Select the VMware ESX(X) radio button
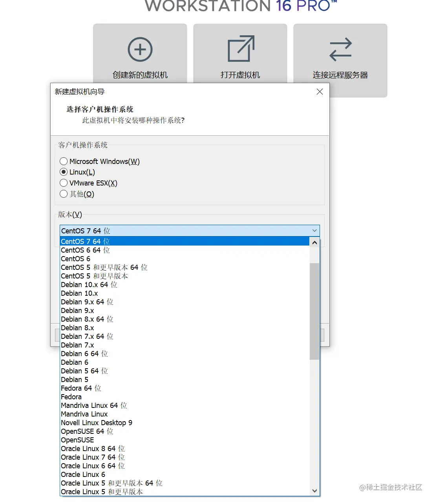 coord(64,183)
